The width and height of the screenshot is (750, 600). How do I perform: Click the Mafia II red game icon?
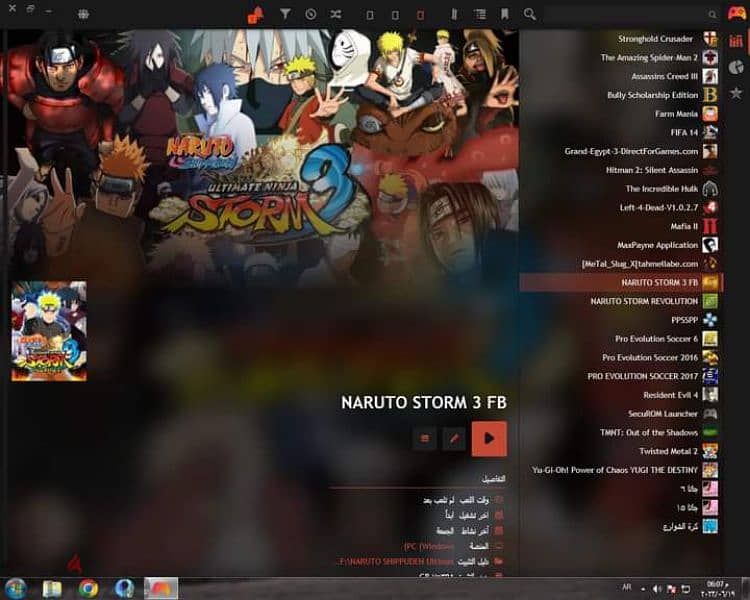pos(710,226)
